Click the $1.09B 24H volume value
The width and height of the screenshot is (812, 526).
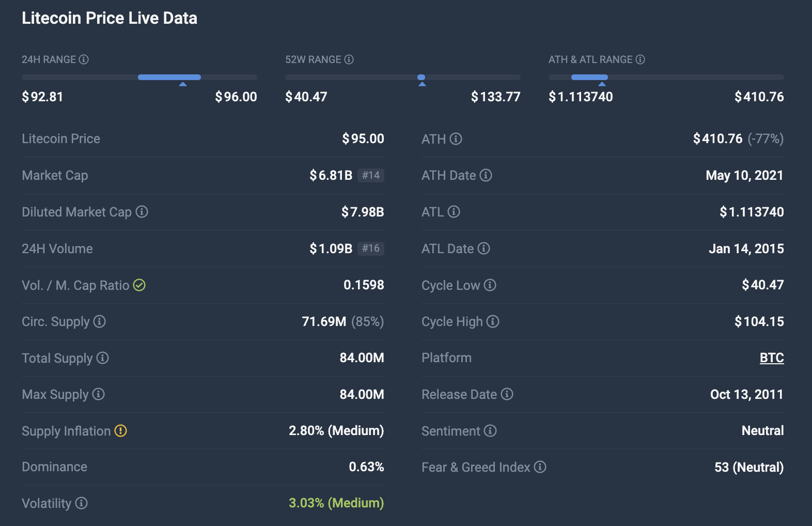click(x=331, y=249)
